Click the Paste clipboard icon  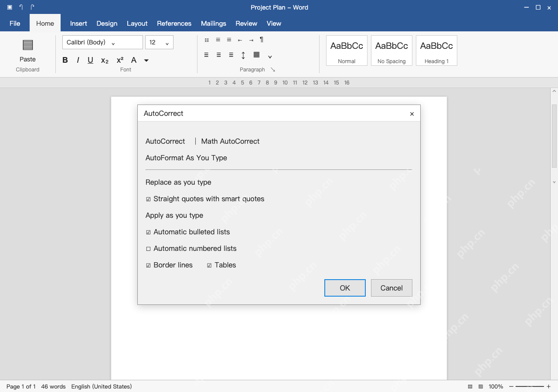click(x=27, y=45)
